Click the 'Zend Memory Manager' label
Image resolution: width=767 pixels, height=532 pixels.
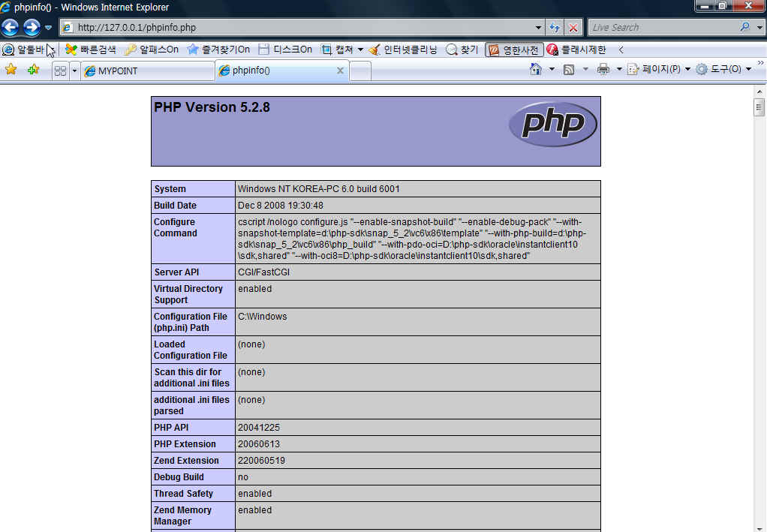pos(182,515)
